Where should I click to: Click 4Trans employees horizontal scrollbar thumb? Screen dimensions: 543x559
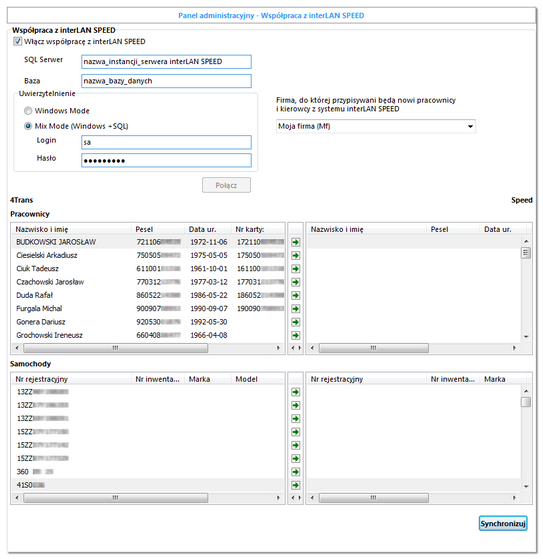116,348
